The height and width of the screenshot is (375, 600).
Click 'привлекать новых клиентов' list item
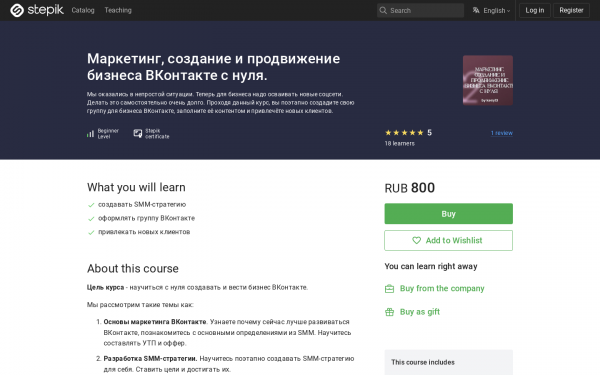point(144,232)
